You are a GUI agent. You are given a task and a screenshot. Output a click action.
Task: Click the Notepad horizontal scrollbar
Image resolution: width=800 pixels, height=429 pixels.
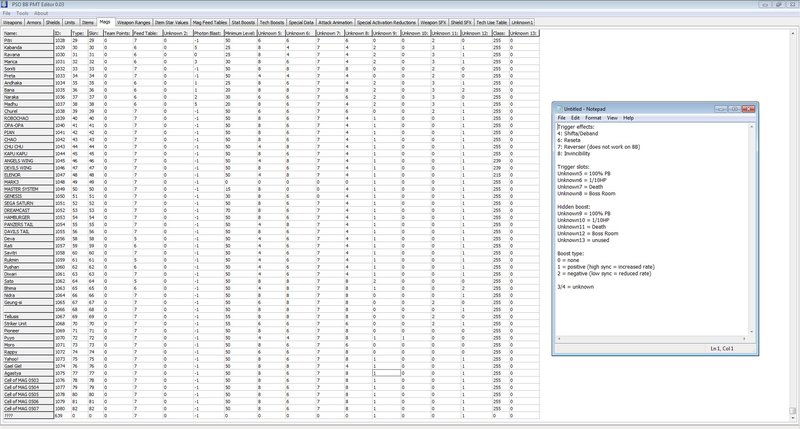click(x=652, y=339)
